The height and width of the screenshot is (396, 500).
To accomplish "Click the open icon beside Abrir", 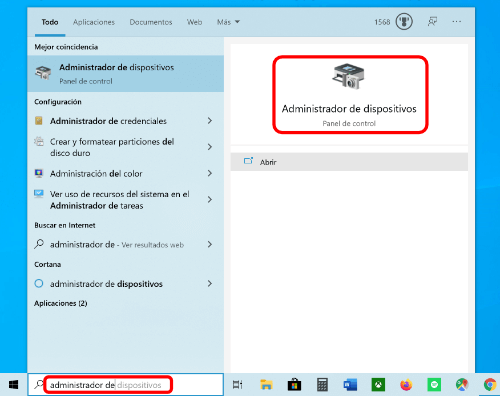I will coord(248,161).
